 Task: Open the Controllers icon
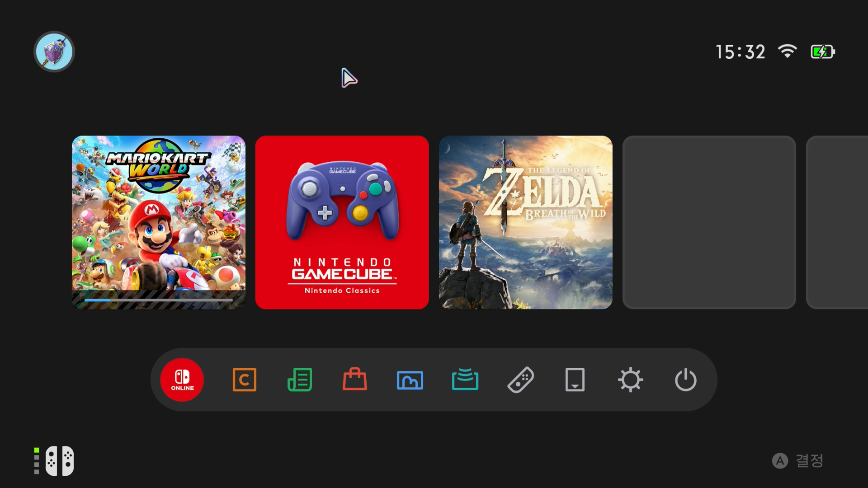(x=520, y=380)
